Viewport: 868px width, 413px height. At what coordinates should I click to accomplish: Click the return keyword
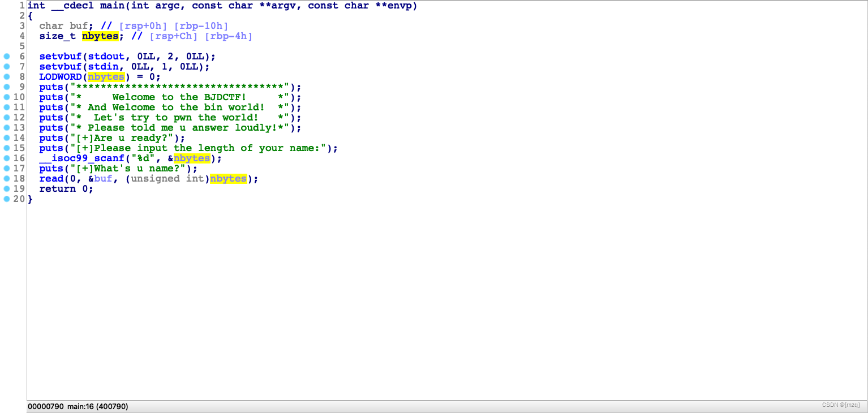coord(58,189)
